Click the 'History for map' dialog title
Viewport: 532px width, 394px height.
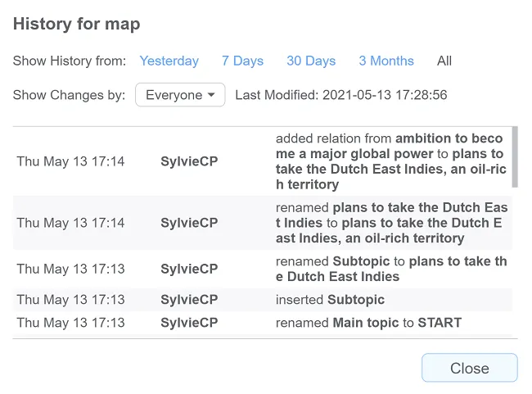pyautogui.click(x=76, y=24)
